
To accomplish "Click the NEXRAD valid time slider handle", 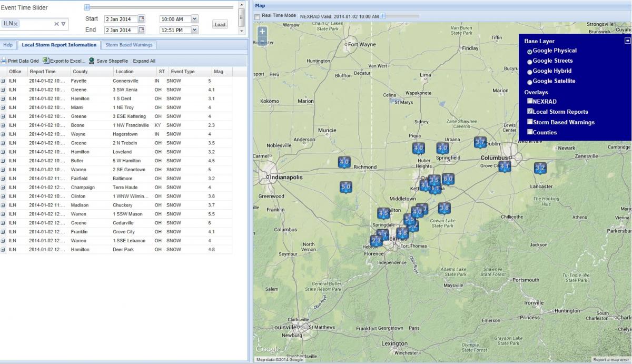I will (x=383, y=16).
